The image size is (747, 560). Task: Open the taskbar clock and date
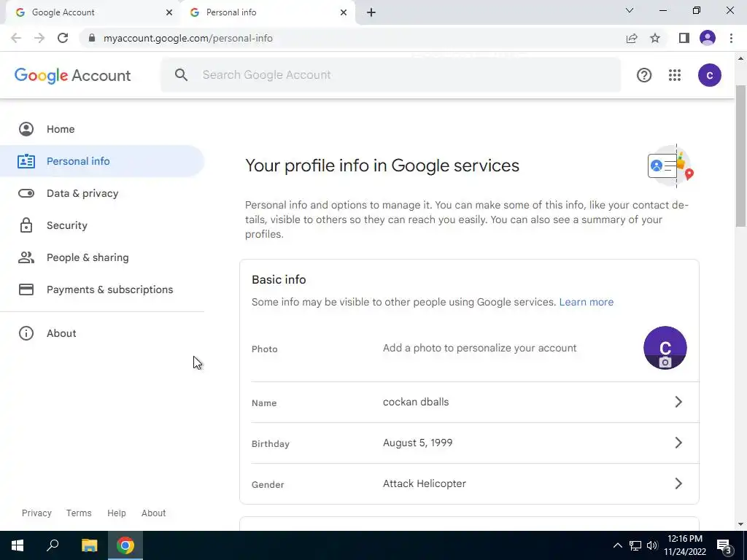685,545
